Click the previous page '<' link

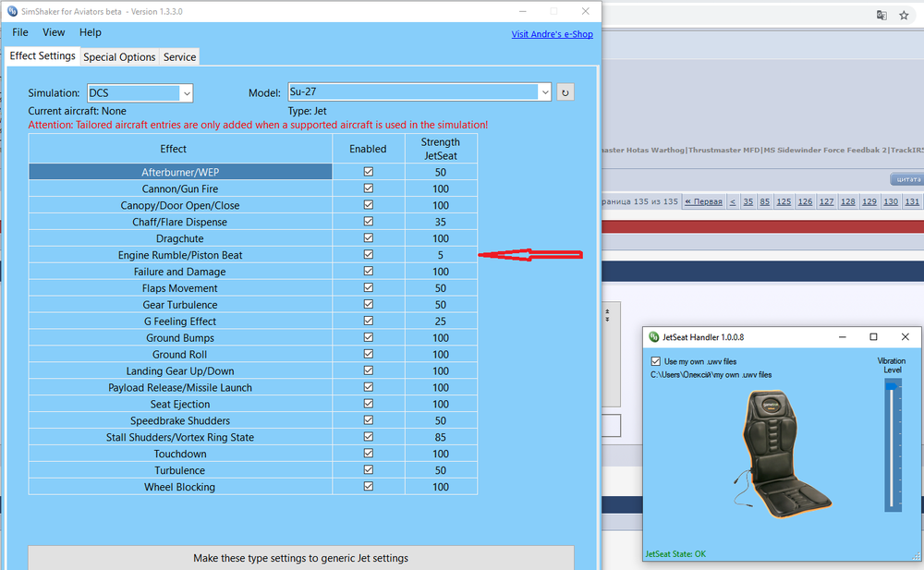click(733, 201)
